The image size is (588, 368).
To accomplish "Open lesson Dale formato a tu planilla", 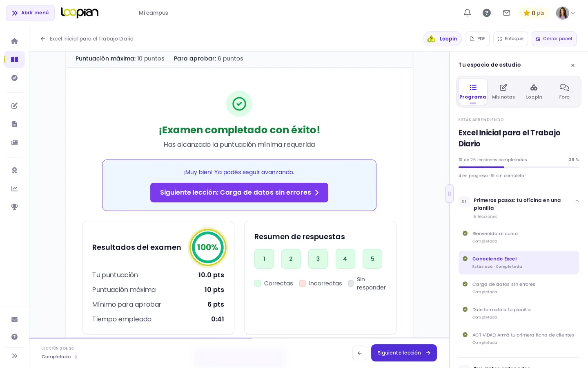I will point(519,313).
